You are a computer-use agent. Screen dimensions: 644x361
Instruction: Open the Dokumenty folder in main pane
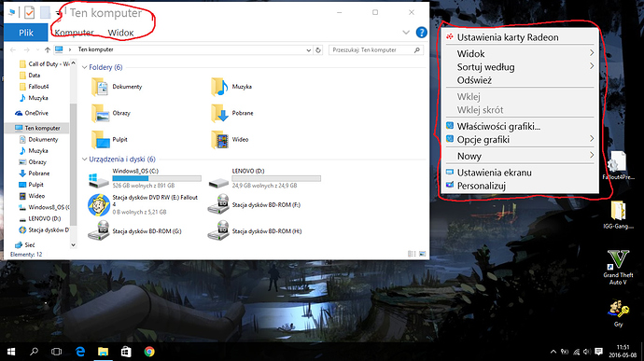117,87
